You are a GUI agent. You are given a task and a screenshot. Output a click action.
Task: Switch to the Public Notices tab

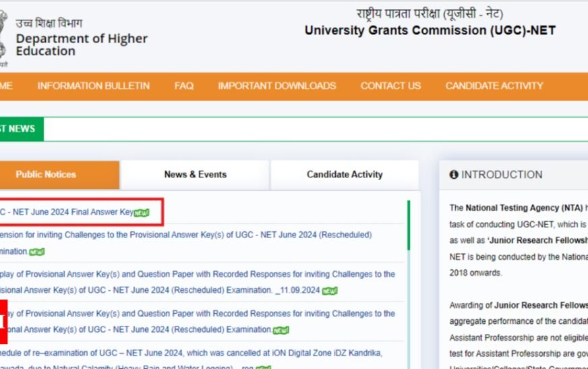pos(59,175)
